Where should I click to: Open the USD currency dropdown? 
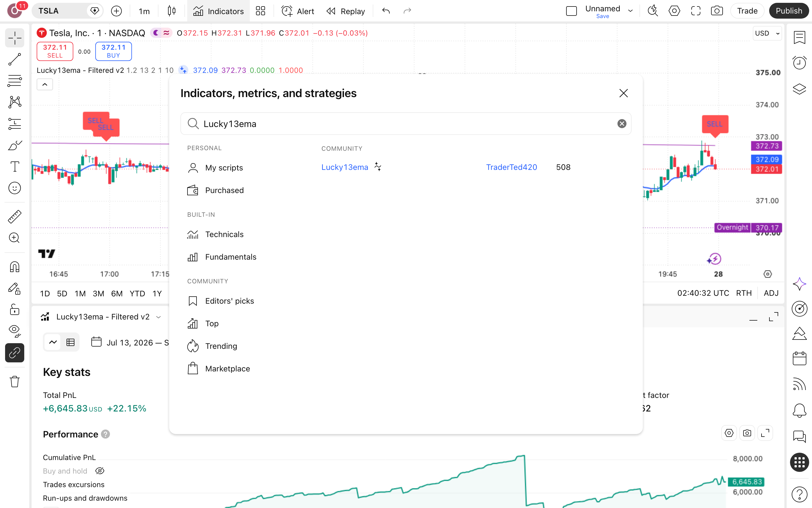767,33
